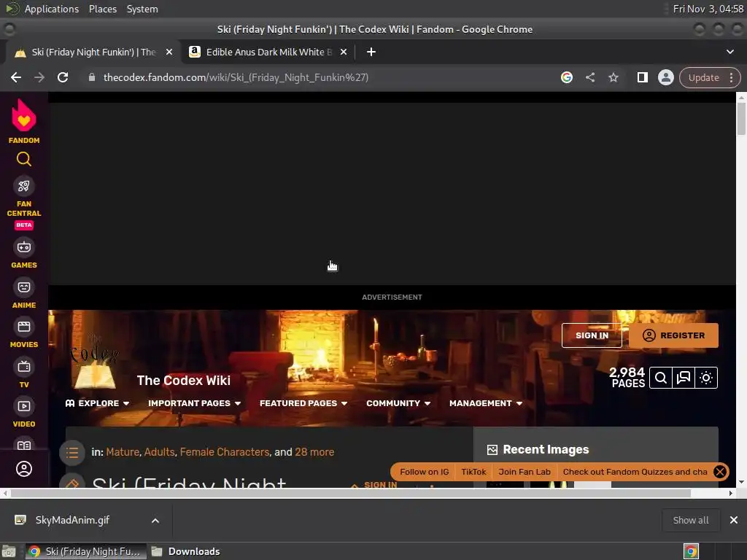The height and width of the screenshot is (560, 747).
Task: Switch to Edible Anus Dark Milk tab
Action: (268, 52)
